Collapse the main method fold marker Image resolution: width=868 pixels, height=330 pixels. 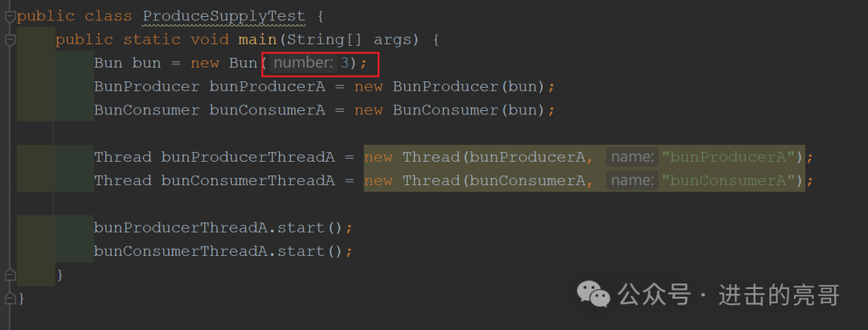9,39
